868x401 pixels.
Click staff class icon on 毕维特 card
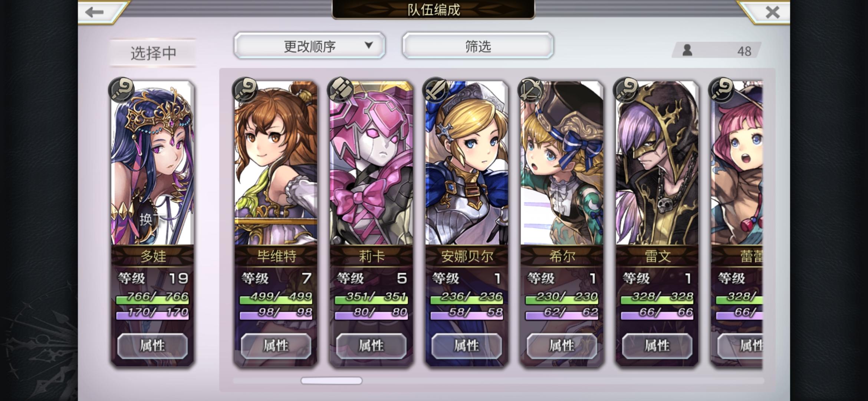pos(245,89)
